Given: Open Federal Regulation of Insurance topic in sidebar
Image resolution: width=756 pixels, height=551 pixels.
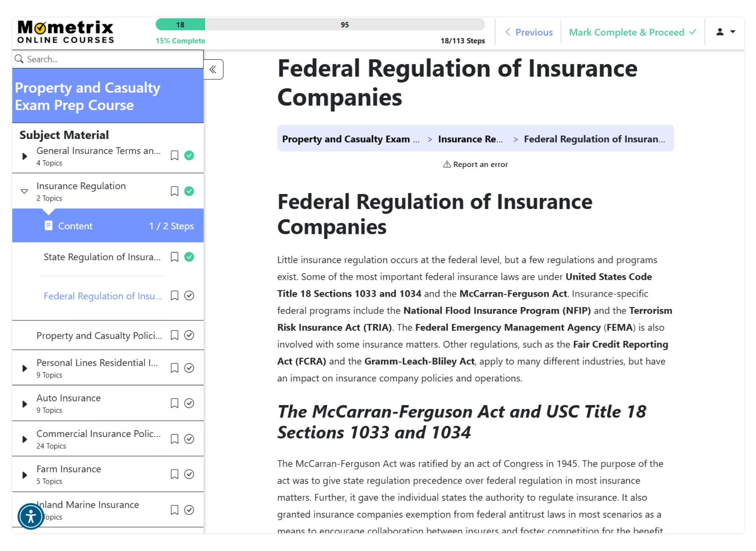Looking at the screenshot, I should (103, 296).
